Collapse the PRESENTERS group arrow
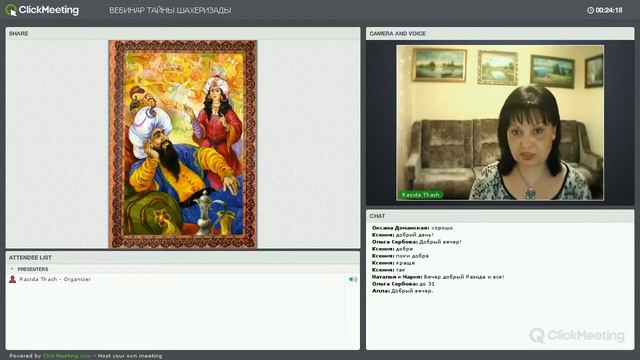The width and height of the screenshot is (640, 360). coord(12,269)
